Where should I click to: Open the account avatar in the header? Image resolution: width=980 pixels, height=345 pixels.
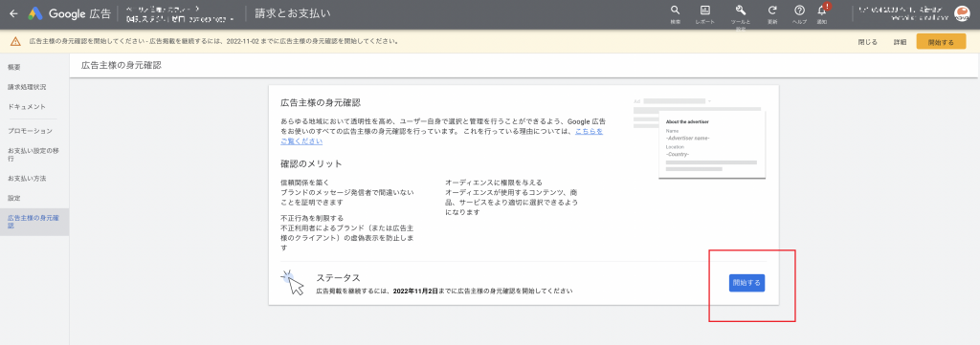[962, 13]
